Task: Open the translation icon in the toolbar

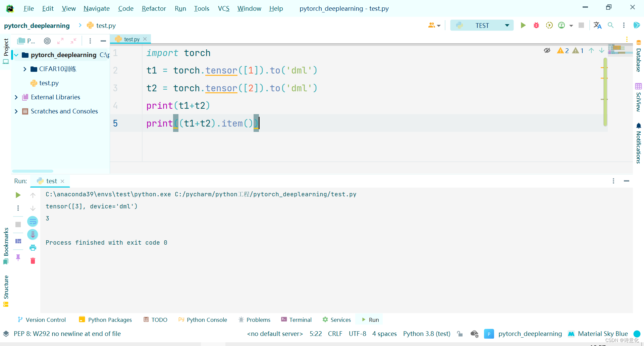Action: click(x=597, y=25)
